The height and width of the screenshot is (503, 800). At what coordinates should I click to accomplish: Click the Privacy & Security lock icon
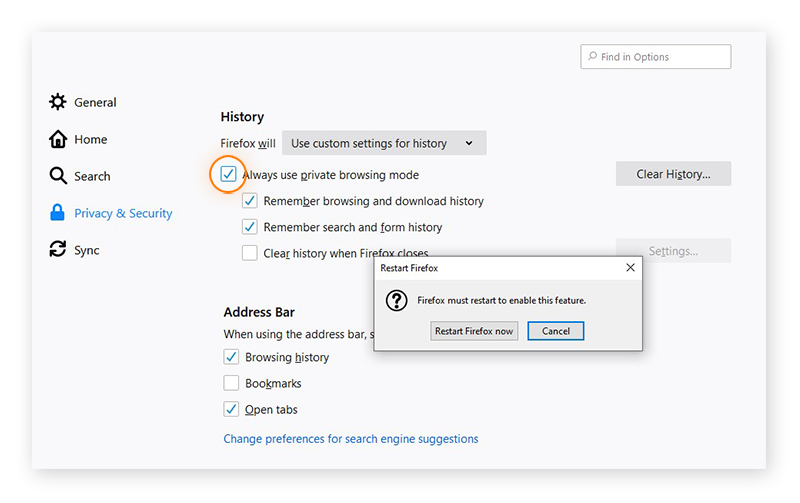click(57, 213)
